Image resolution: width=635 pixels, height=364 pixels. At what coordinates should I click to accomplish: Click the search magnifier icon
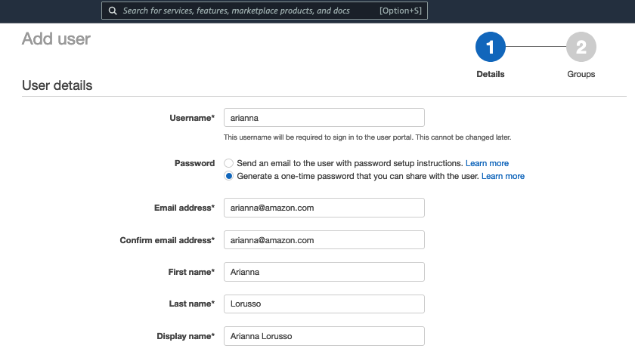[x=113, y=11]
